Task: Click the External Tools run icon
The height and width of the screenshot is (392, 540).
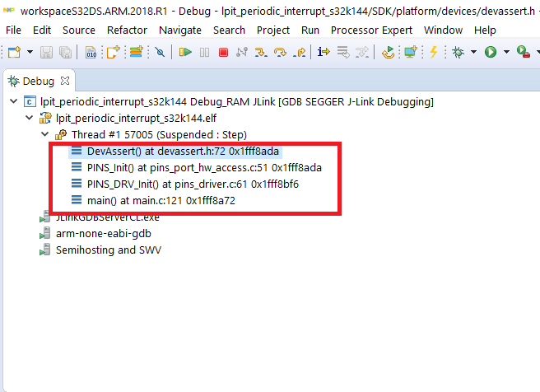Action: 524,53
